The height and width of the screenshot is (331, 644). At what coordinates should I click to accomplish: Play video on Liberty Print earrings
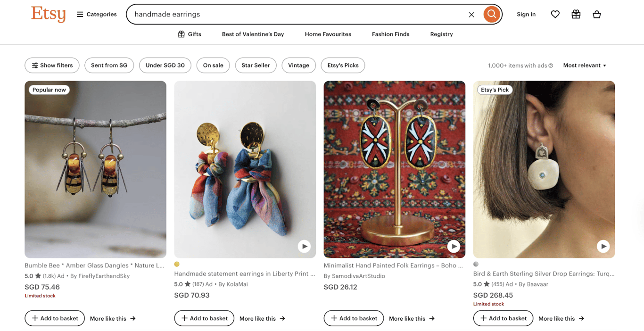[304, 246]
